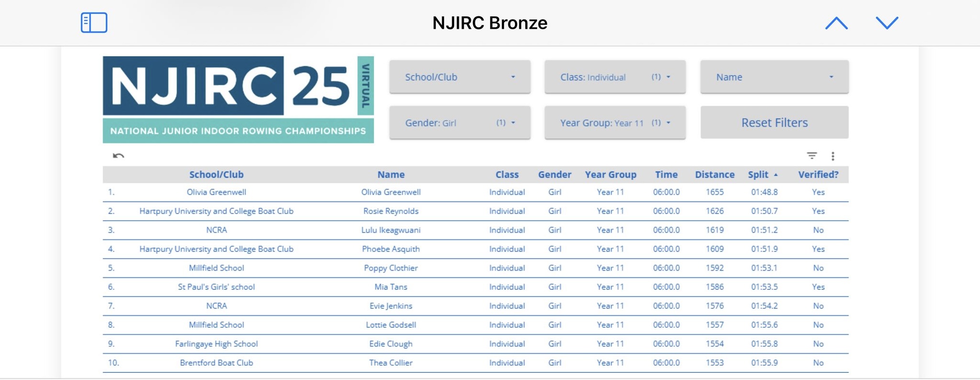Click Phoebe Asquith name cell
The height and width of the screenshot is (380, 980).
(x=391, y=249)
